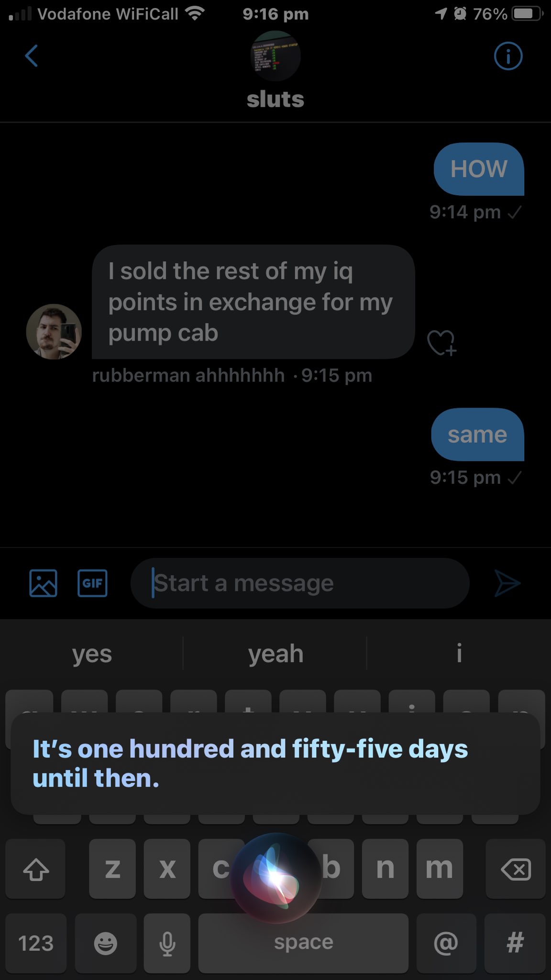Tap rubberman's profile picture
The height and width of the screenshot is (980, 551).
click(54, 331)
